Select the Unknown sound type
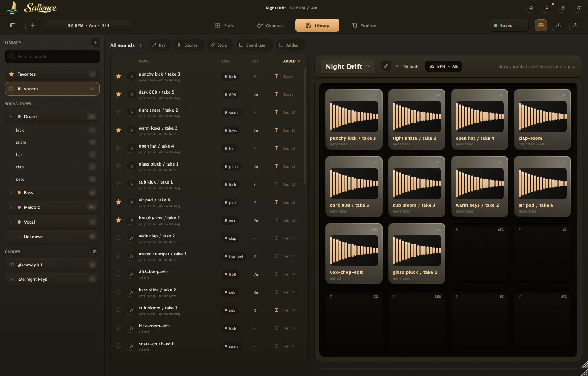The height and width of the screenshot is (376, 588). (x=52, y=237)
